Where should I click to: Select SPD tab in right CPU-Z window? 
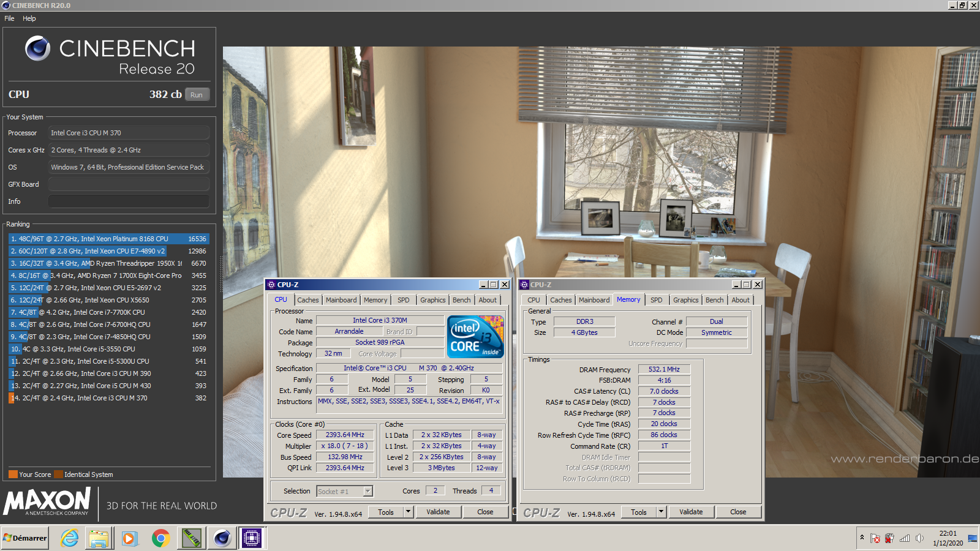tap(657, 300)
